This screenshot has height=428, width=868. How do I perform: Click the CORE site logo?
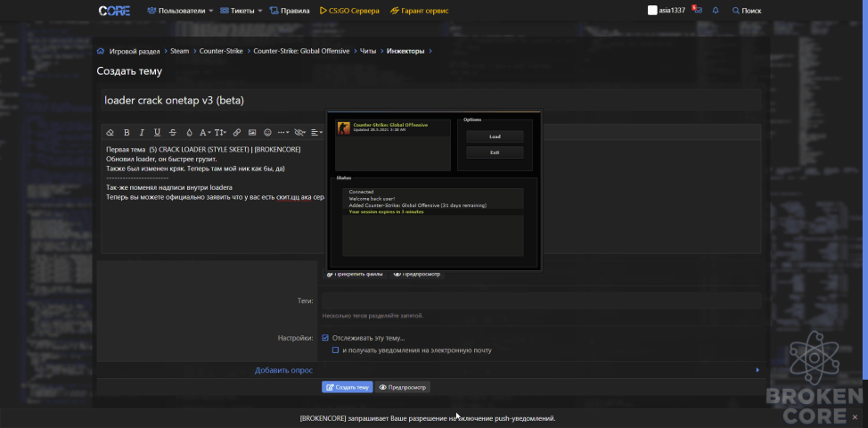(x=114, y=11)
